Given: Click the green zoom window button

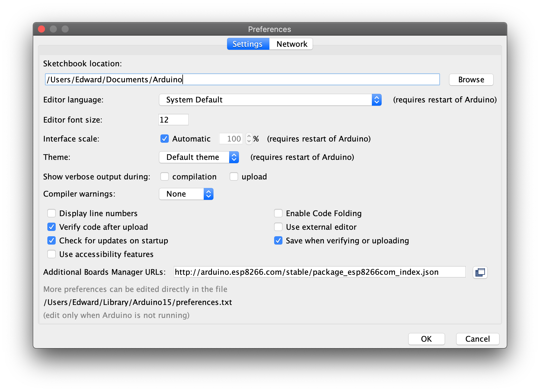Looking at the screenshot, I should pyautogui.click(x=65, y=29).
